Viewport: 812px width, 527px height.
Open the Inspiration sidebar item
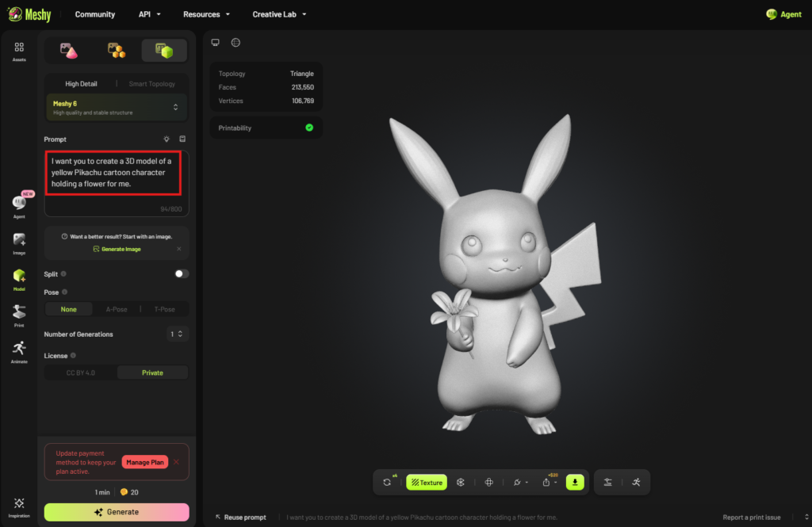(19, 507)
